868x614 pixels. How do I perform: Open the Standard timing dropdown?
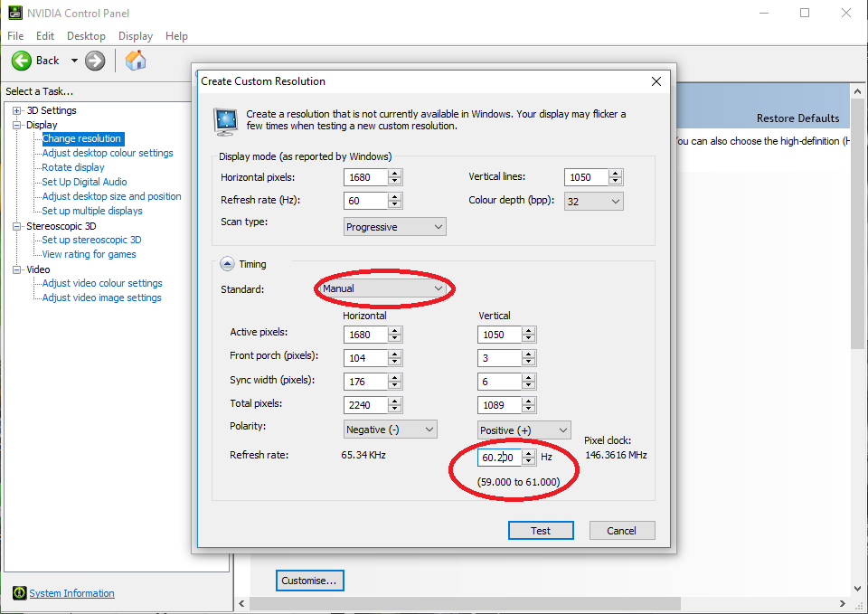[384, 288]
